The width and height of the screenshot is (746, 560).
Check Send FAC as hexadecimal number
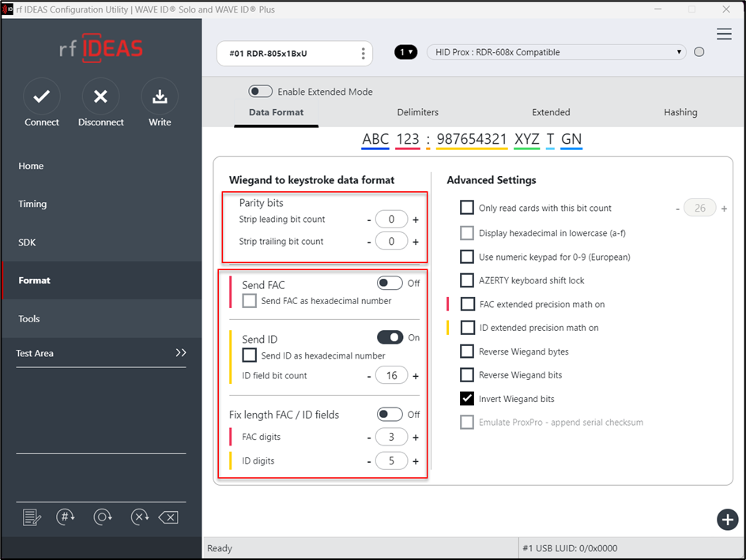tap(249, 301)
